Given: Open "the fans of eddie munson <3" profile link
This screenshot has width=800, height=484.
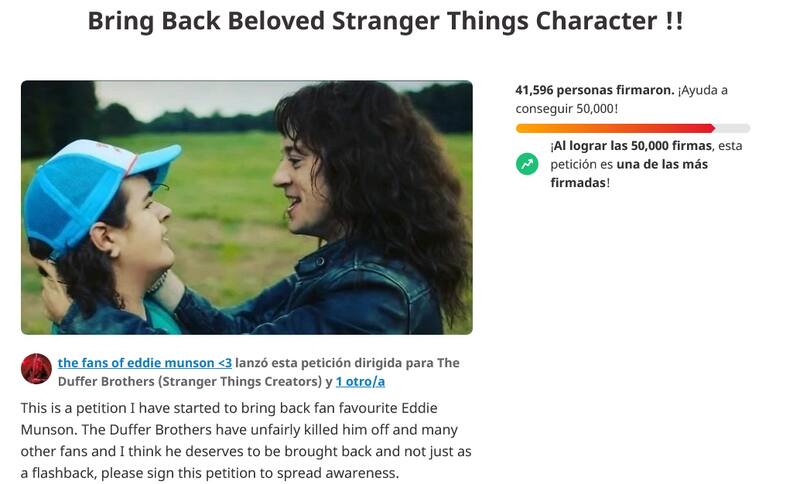Looking at the screenshot, I should 145,362.
